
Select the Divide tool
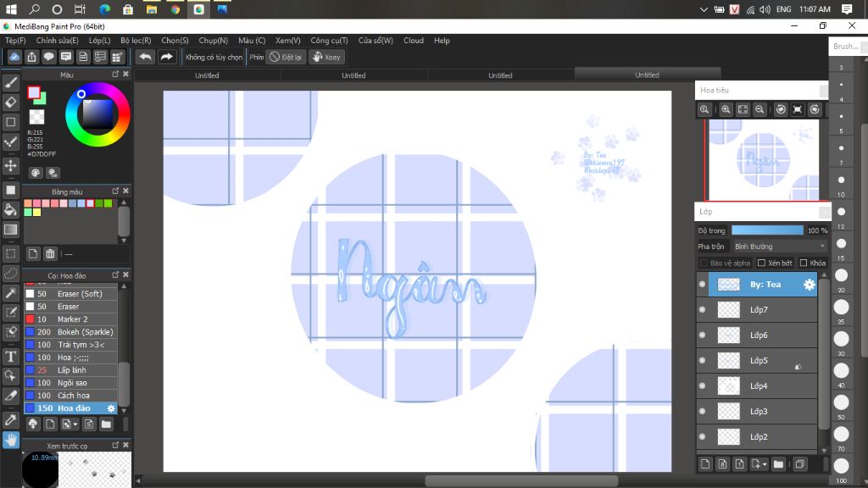click(10, 395)
